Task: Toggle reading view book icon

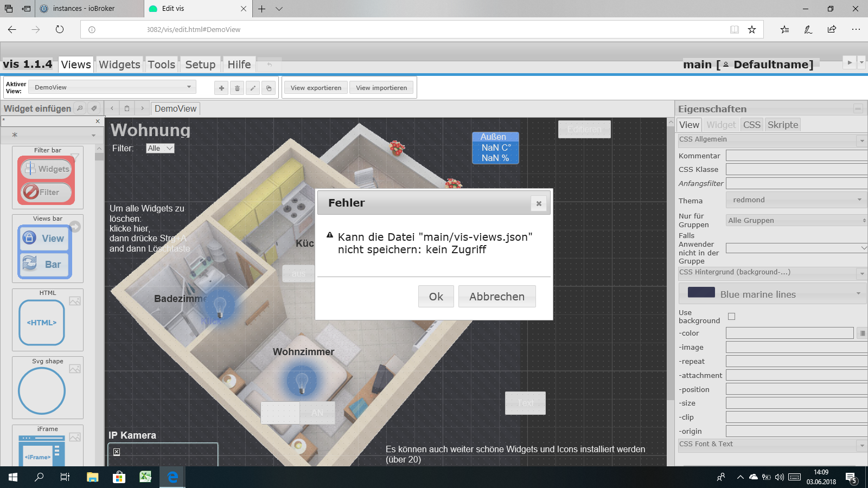Action: [735, 29]
